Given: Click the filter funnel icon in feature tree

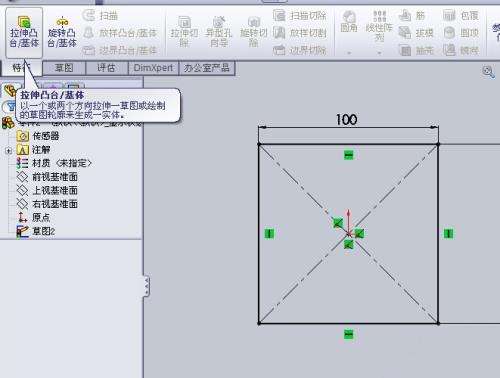Looking at the screenshot, I should (11, 107).
